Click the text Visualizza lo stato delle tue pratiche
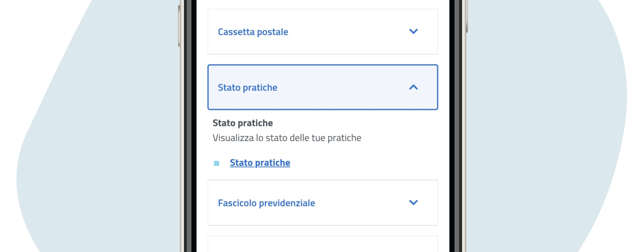The image size is (644, 252). pyautogui.click(x=287, y=138)
